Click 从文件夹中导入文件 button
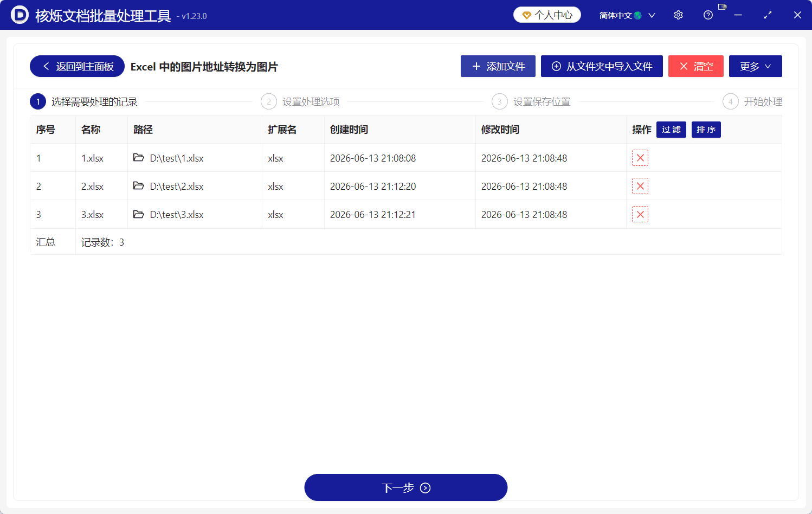This screenshot has width=812, height=514. (x=602, y=66)
